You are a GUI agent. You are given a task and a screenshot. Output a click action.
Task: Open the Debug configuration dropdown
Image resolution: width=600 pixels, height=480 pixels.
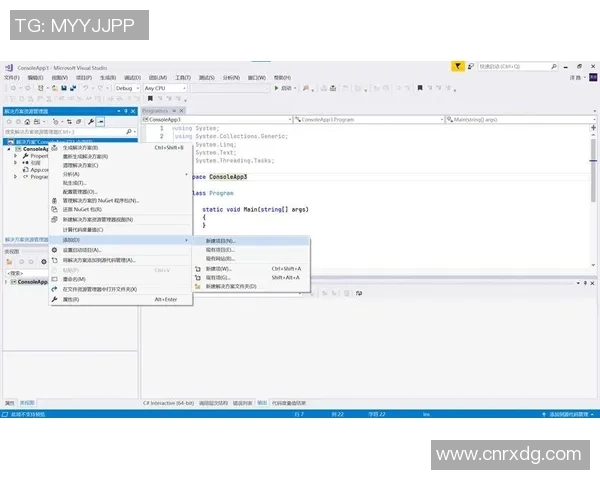pos(127,88)
